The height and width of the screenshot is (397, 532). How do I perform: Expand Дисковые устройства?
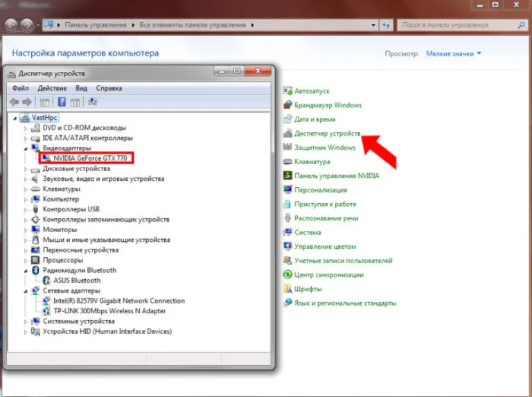point(26,169)
